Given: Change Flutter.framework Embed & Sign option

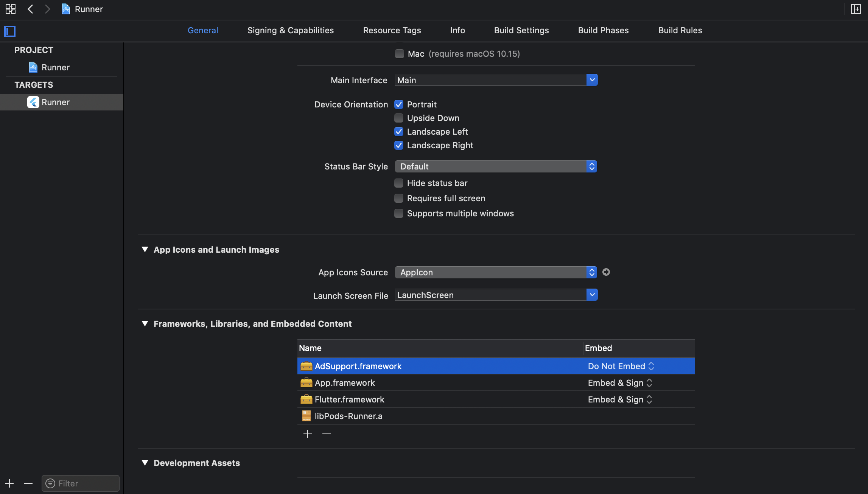Looking at the screenshot, I should pyautogui.click(x=620, y=399).
